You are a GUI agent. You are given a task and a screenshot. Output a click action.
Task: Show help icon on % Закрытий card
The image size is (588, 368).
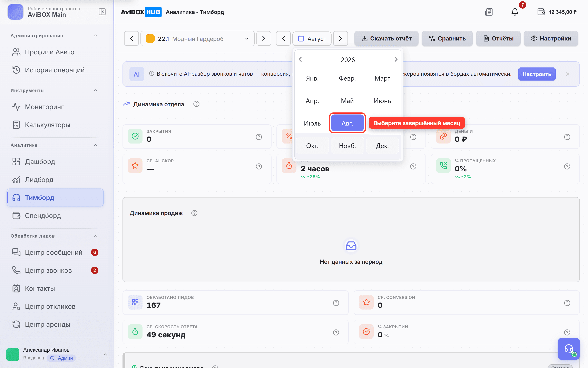[x=567, y=332]
